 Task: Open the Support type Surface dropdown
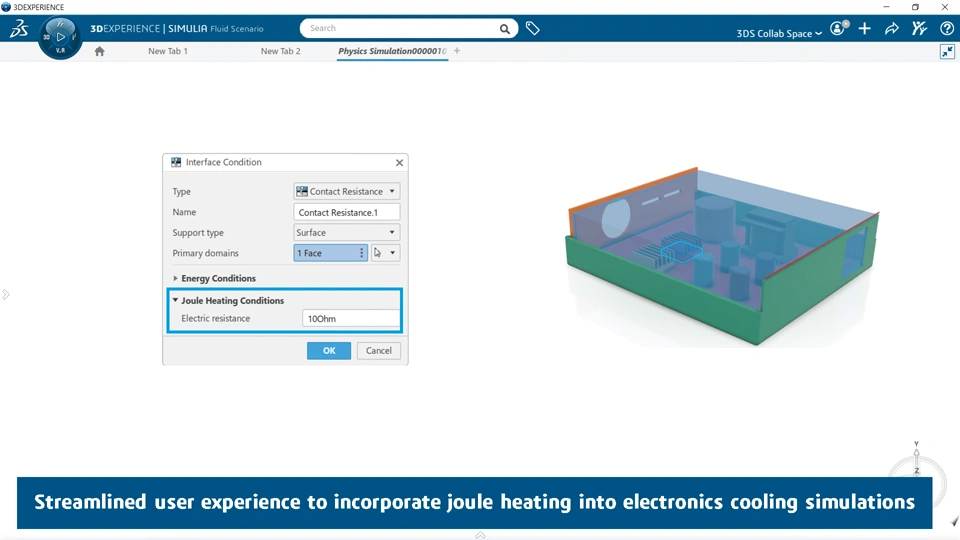(347, 232)
